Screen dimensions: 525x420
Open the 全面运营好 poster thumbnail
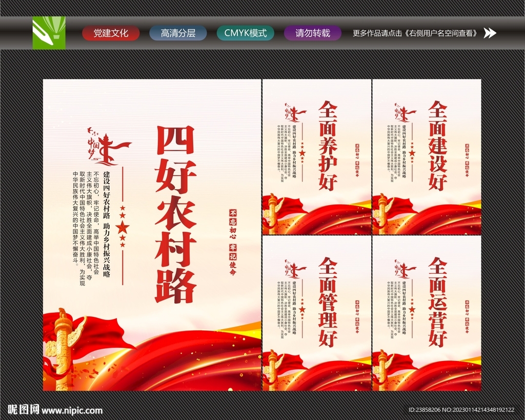[427, 313]
